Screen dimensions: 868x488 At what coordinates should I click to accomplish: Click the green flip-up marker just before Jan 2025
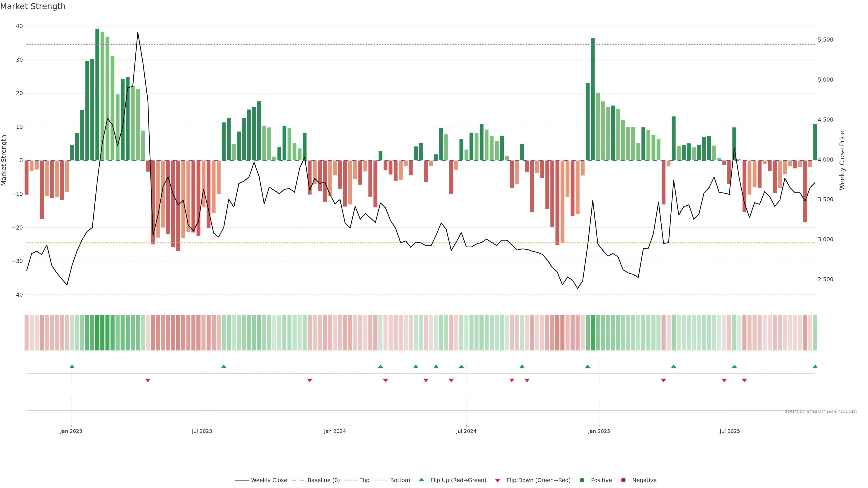click(x=588, y=366)
